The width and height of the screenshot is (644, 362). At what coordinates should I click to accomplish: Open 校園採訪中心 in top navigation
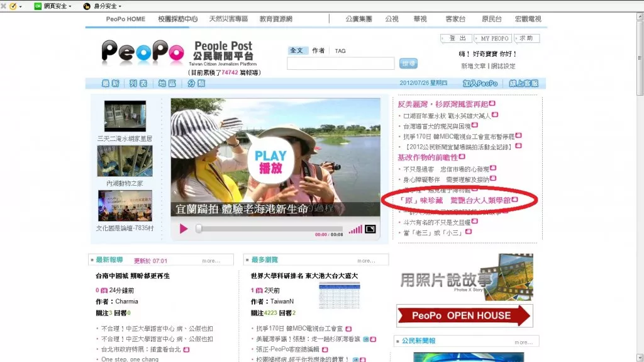[x=178, y=19]
